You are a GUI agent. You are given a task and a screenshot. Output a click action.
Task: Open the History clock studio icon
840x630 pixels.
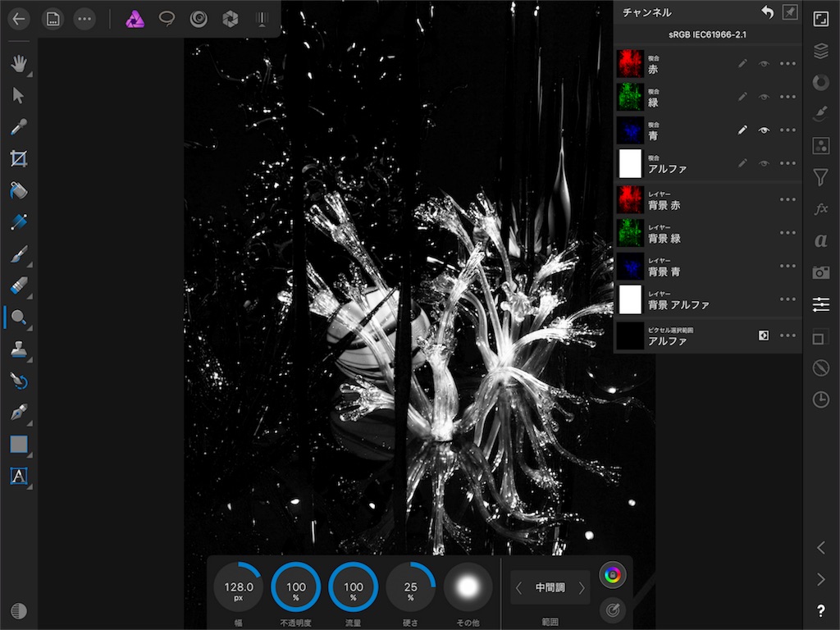click(820, 399)
